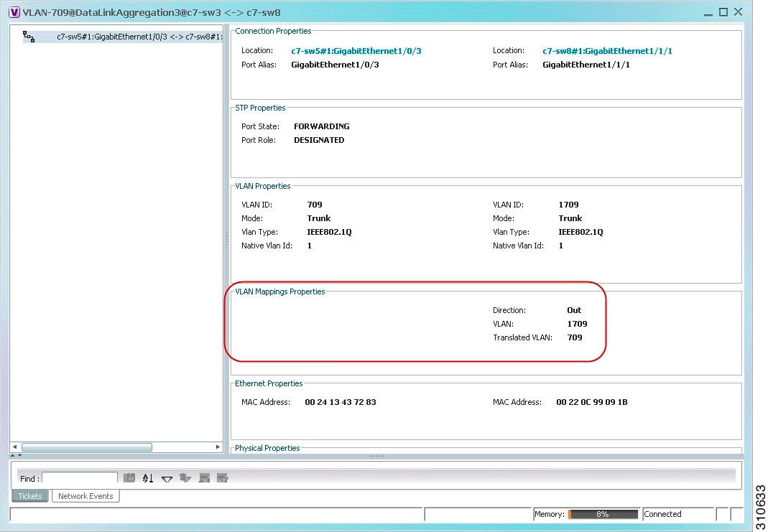Click the Port State value FORWARDING
768x532 pixels.
pos(322,126)
